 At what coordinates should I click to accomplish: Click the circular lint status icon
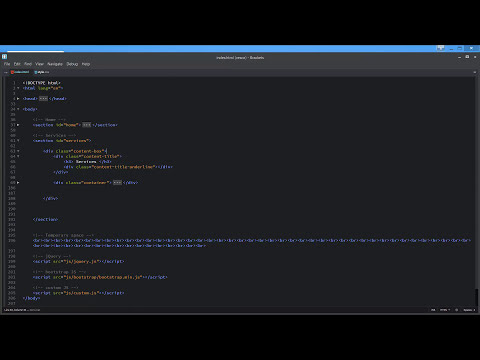pos(457,310)
